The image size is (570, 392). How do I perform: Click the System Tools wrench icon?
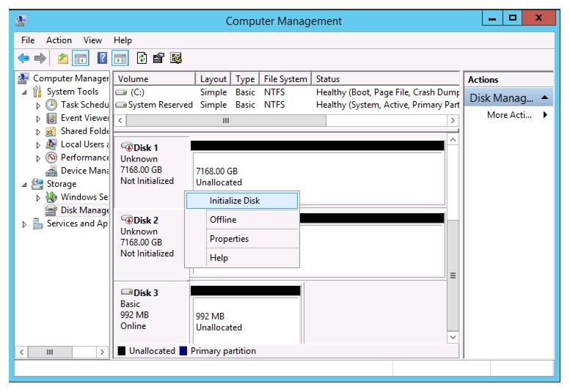(x=37, y=92)
